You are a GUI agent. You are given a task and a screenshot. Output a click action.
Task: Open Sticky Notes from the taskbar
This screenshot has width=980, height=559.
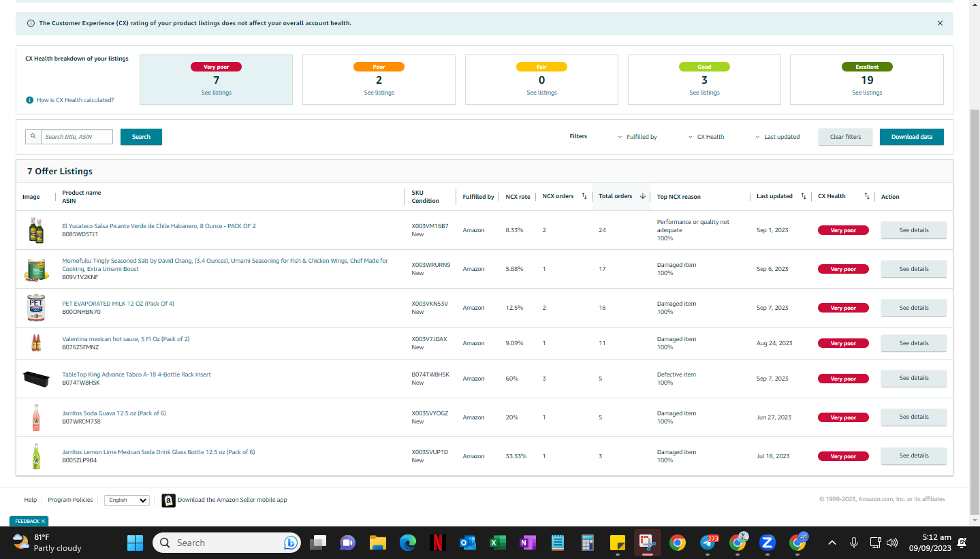(x=617, y=543)
